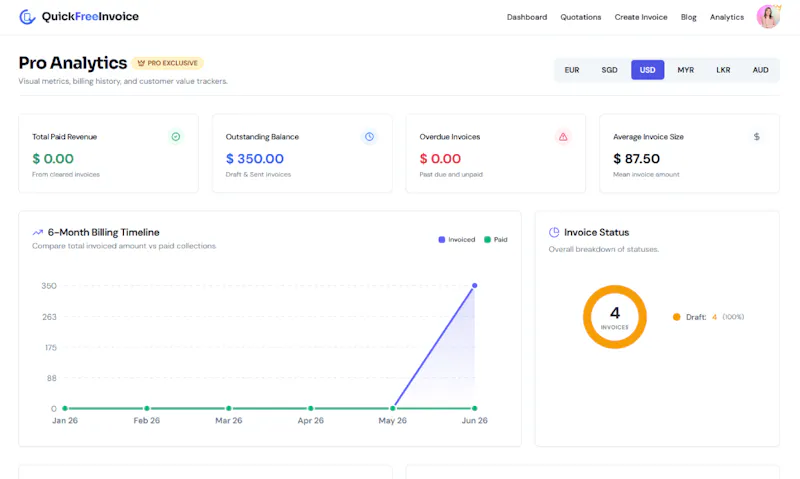Go to Quotations page
This screenshot has width=800, height=479.
point(581,17)
